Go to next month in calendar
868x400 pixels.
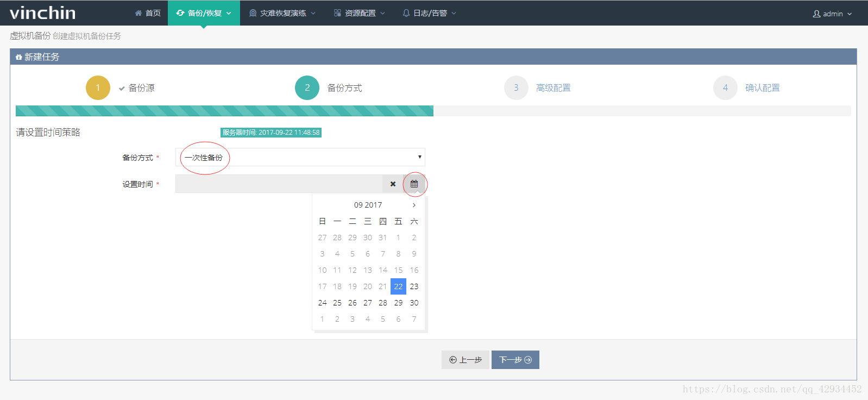[414, 205]
